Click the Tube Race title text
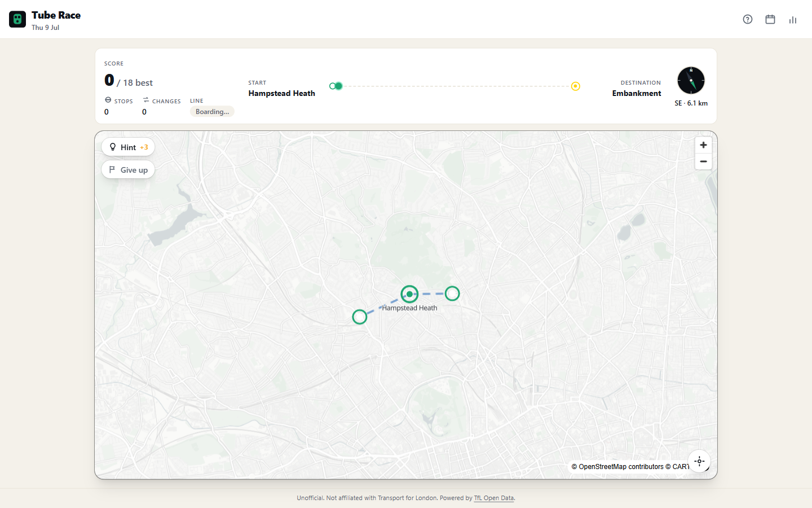Image resolution: width=812 pixels, height=508 pixels. pyautogui.click(x=56, y=15)
